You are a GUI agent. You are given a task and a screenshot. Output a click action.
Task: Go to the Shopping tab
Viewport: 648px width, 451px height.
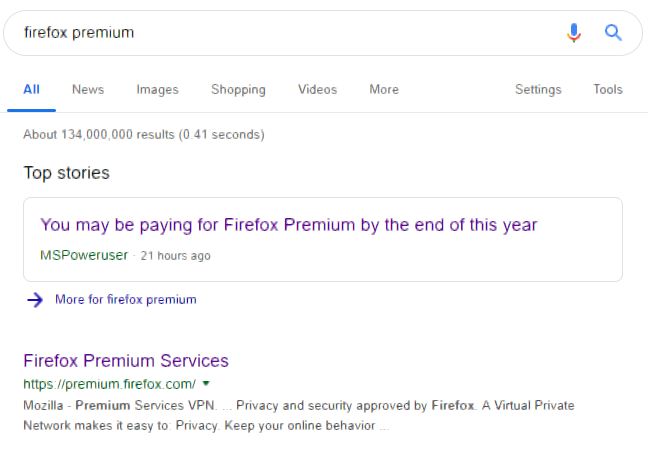click(x=238, y=90)
